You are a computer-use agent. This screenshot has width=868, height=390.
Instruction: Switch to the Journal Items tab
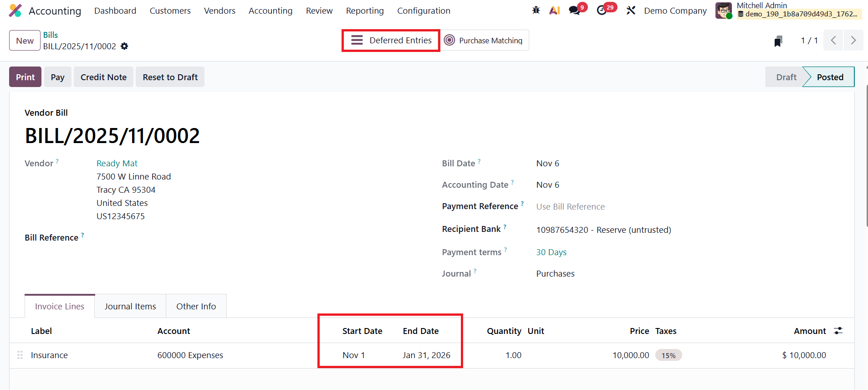130,306
